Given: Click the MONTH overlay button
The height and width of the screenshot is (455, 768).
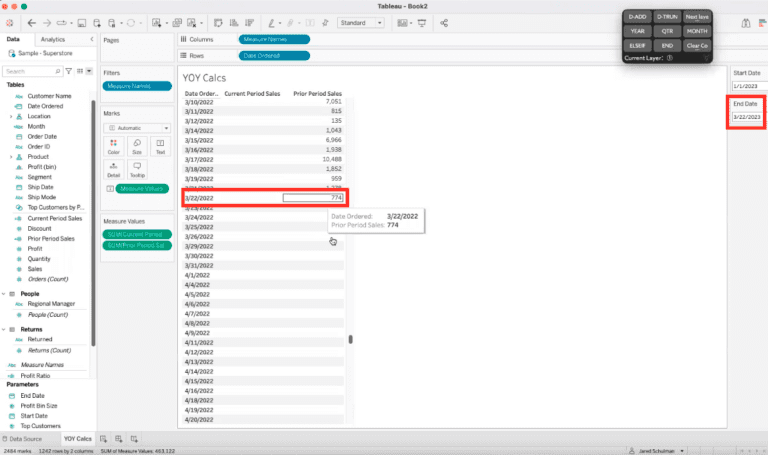Looking at the screenshot, I should tap(696, 31).
